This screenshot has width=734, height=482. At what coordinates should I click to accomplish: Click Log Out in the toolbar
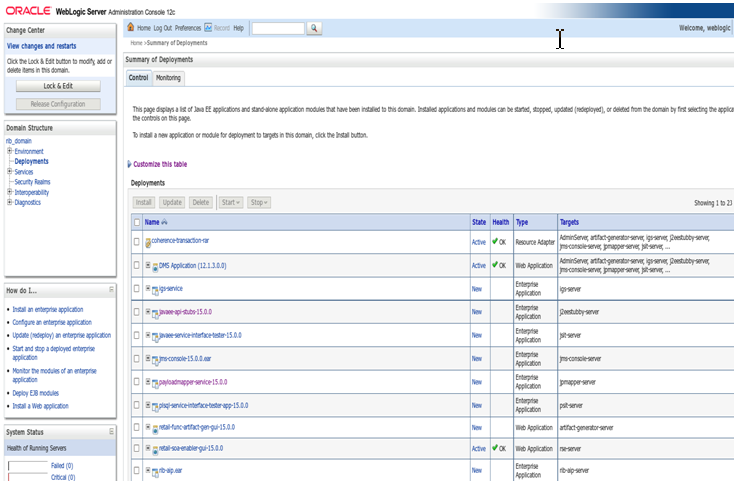tap(163, 28)
